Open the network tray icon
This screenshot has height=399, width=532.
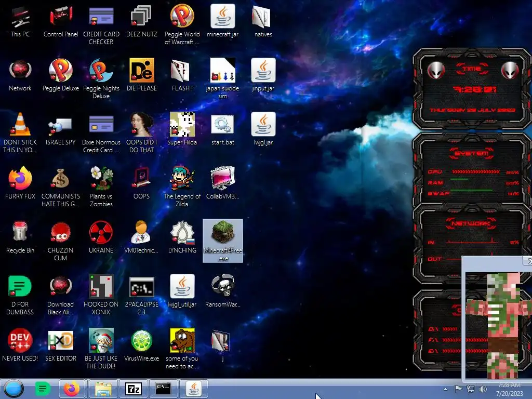point(471,389)
